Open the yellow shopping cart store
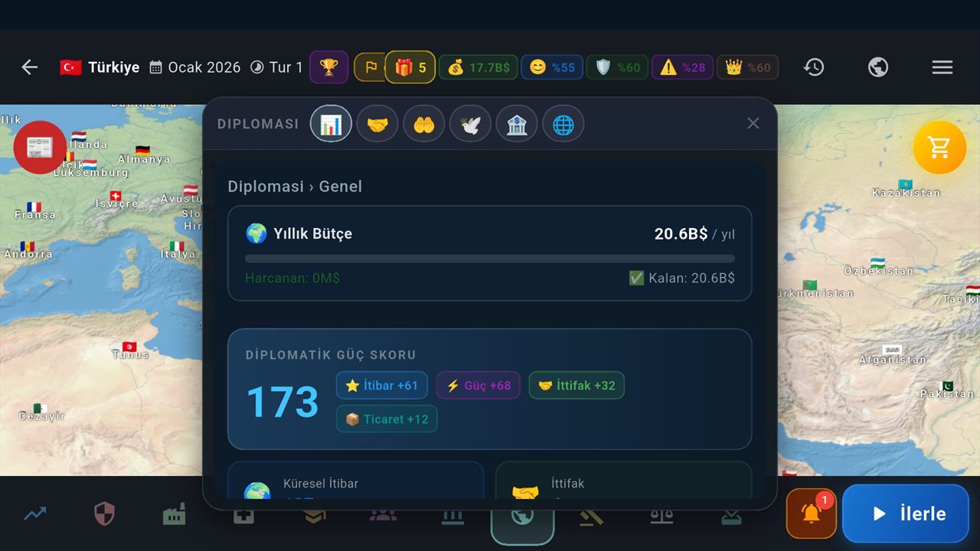980x551 pixels. (x=939, y=147)
